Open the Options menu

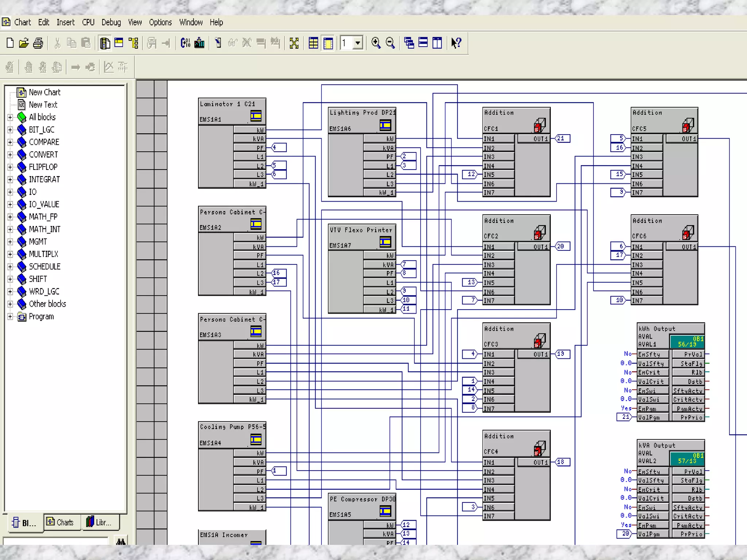click(x=160, y=22)
